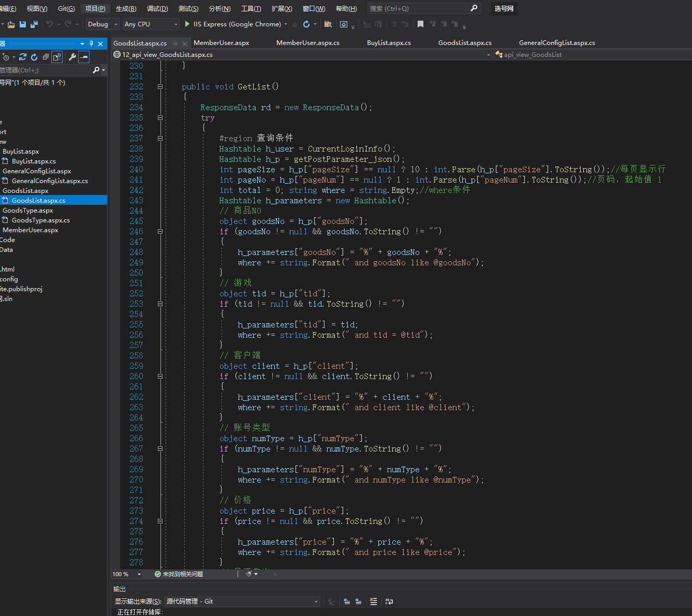The width and height of the screenshot is (692, 616).
Task: Open api_view_GoodsList type navigation dropdown
Action: click(593, 54)
